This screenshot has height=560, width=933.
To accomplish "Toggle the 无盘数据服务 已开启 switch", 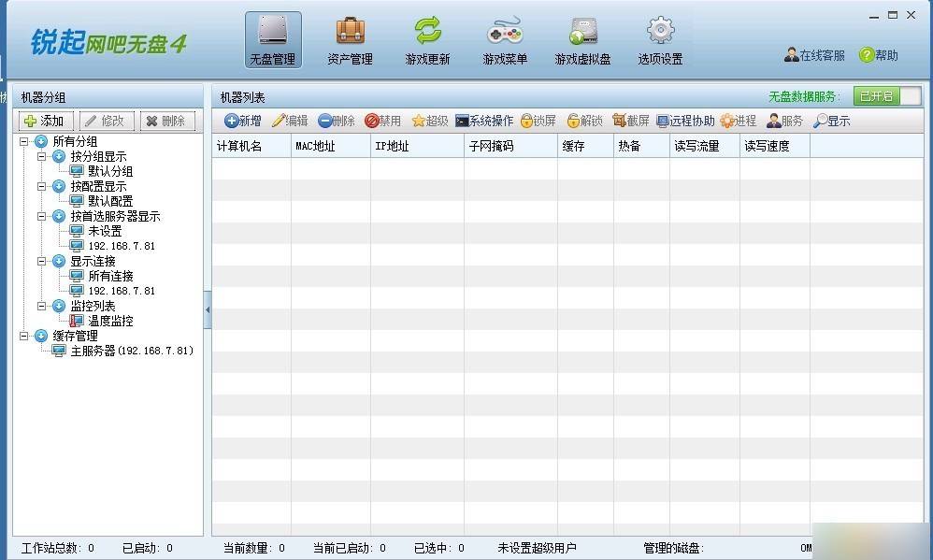I will pyautogui.click(x=877, y=95).
